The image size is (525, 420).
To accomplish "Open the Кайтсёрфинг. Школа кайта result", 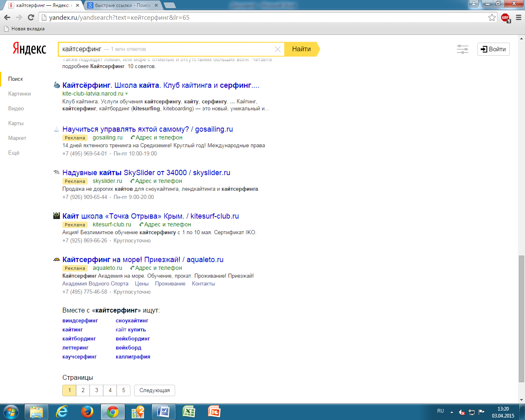I will [161, 85].
